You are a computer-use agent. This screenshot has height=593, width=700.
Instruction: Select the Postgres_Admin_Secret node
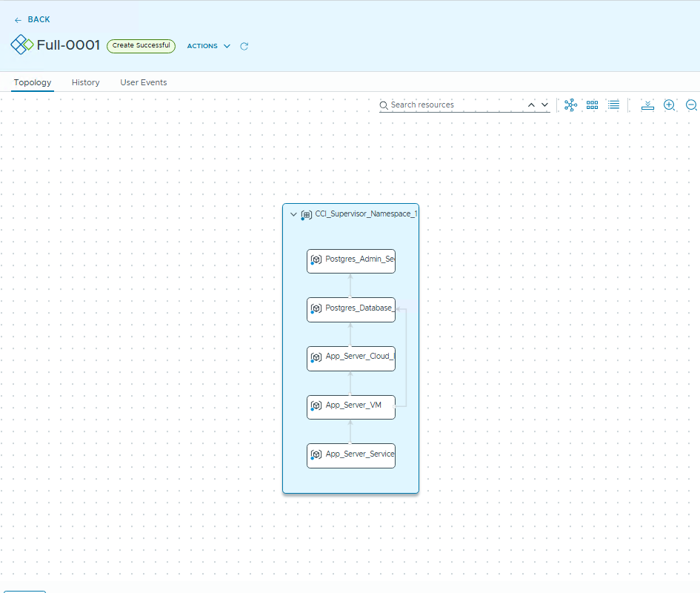point(351,260)
